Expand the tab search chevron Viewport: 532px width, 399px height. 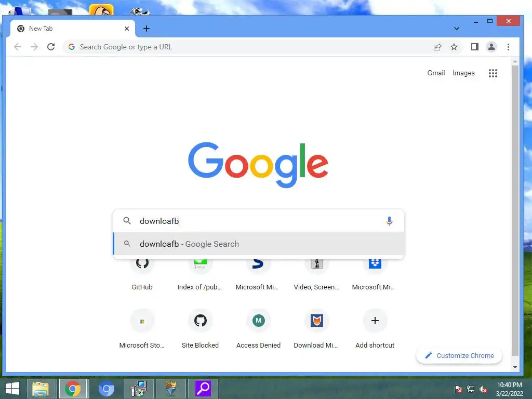point(457,29)
